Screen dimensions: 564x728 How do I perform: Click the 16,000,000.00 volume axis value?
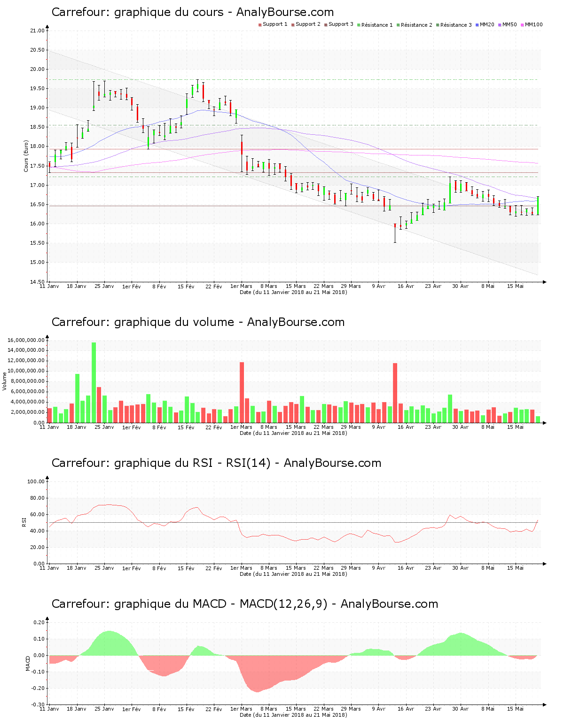[x=26, y=340]
